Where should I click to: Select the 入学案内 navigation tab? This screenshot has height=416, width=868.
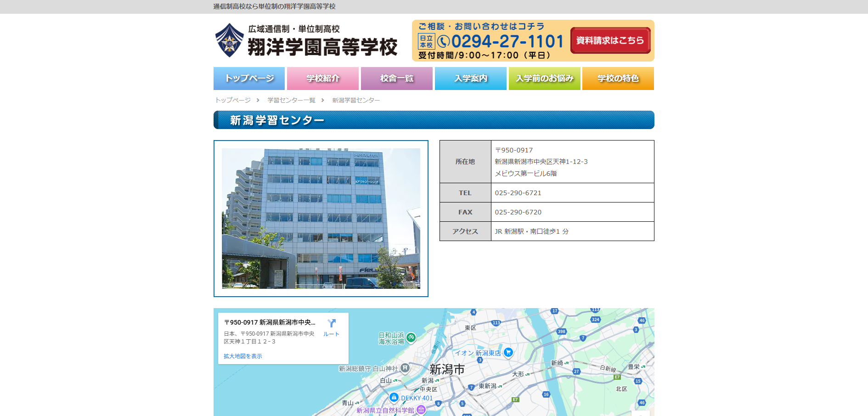pyautogui.click(x=470, y=79)
